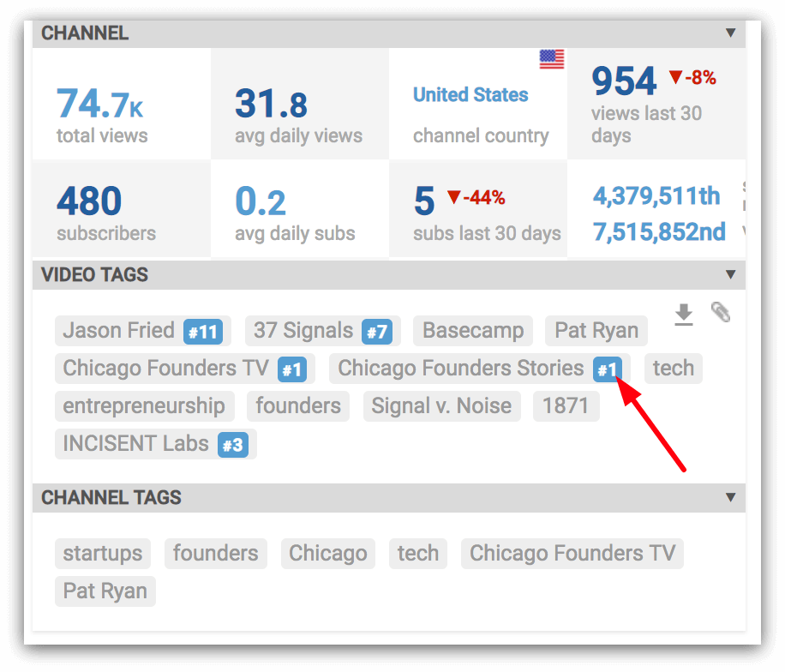Click the #7 rank badge on 37 Signals
Screen dimensions: 785x672
pyautogui.click(x=376, y=332)
